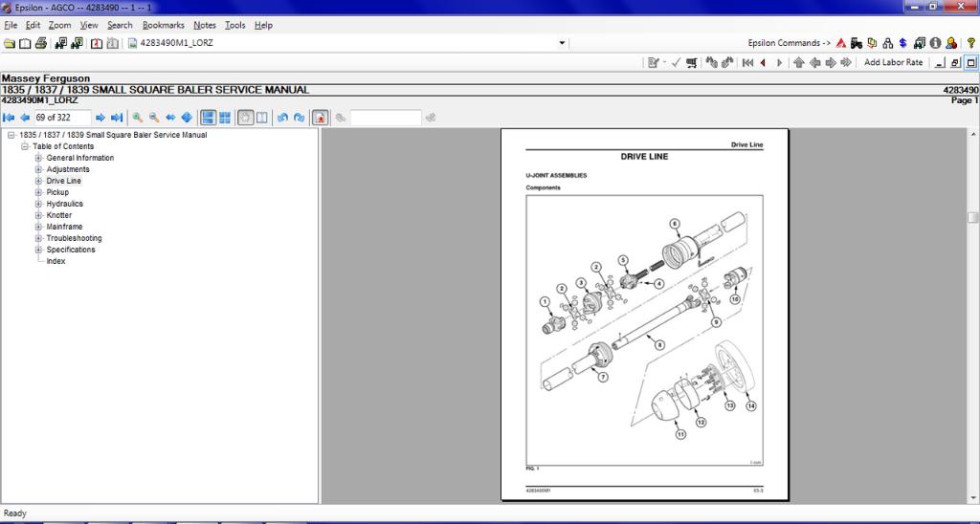This screenshot has width=980, height=524.
Task: Fit page width with the horizontal arrows icon
Action: [x=170, y=118]
